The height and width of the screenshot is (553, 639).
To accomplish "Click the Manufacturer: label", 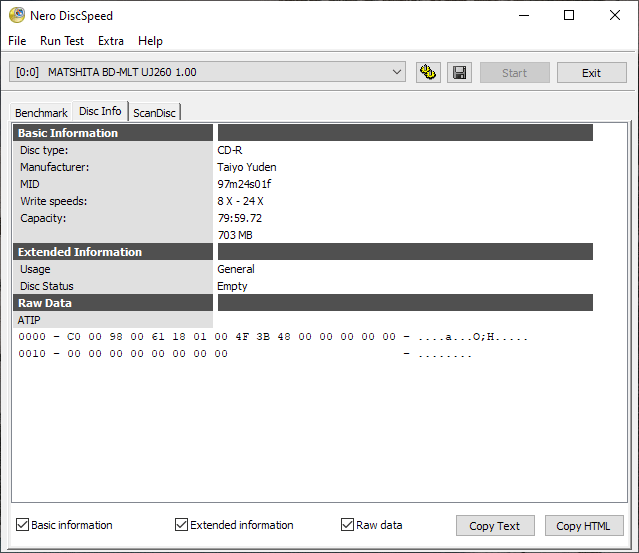I will [55, 167].
